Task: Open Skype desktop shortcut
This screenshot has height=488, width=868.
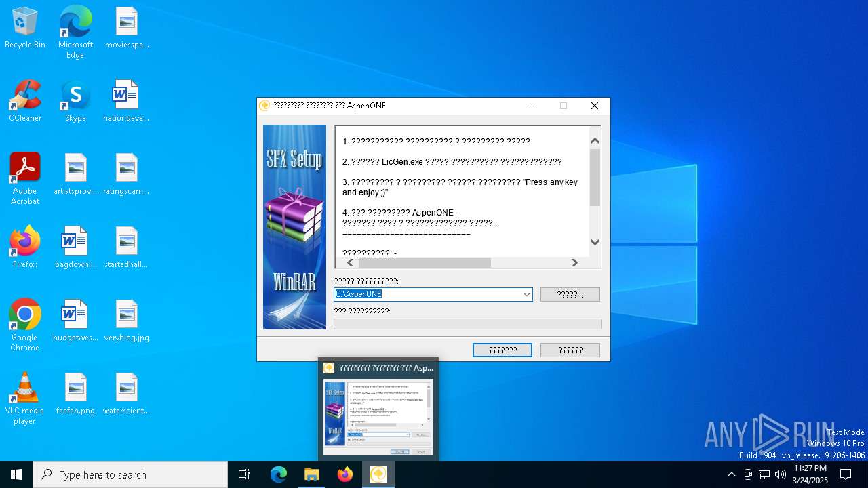Action: (75, 102)
